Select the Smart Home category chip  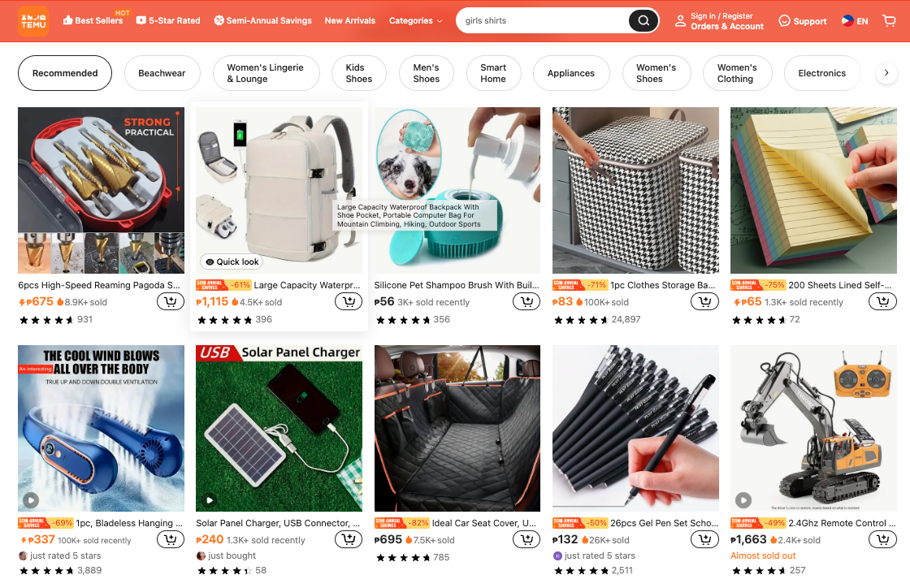click(493, 73)
